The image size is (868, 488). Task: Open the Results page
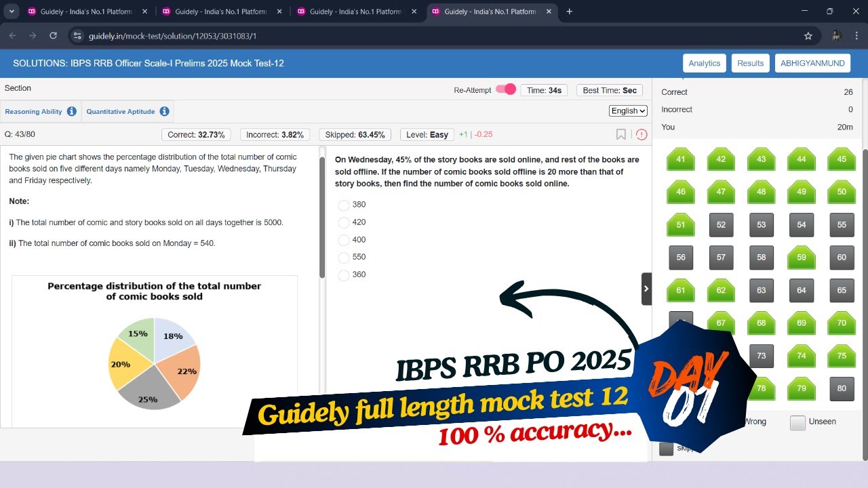(x=751, y=63)
